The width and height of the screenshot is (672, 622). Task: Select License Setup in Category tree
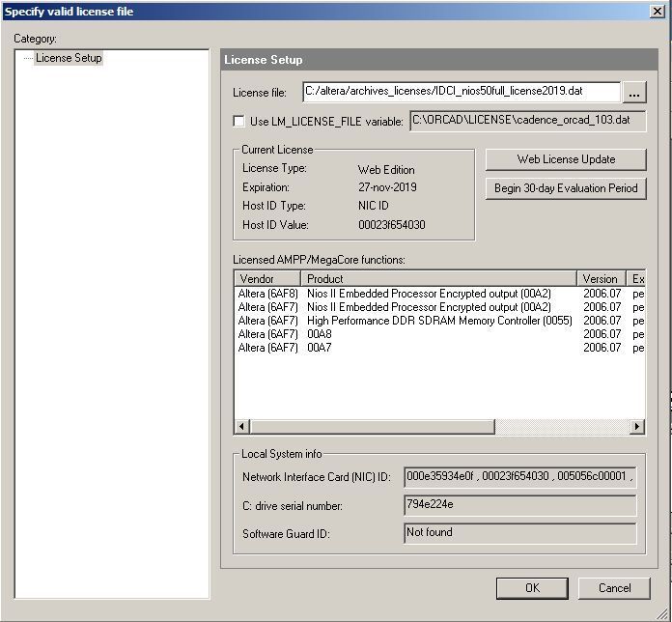[x=69, y=58]
